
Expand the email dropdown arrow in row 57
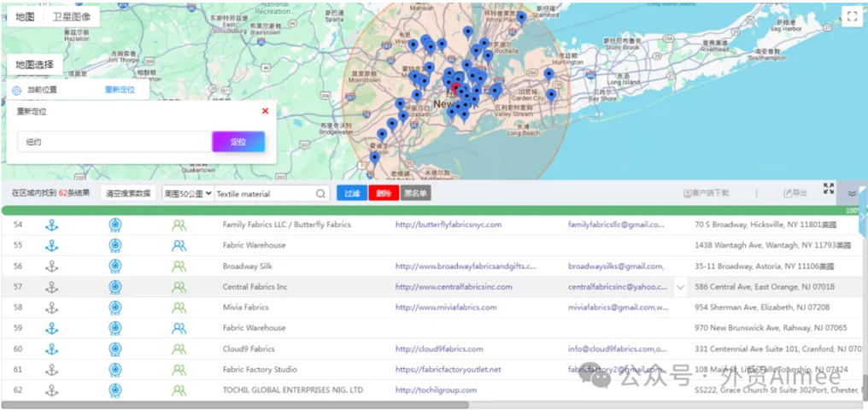680,288
